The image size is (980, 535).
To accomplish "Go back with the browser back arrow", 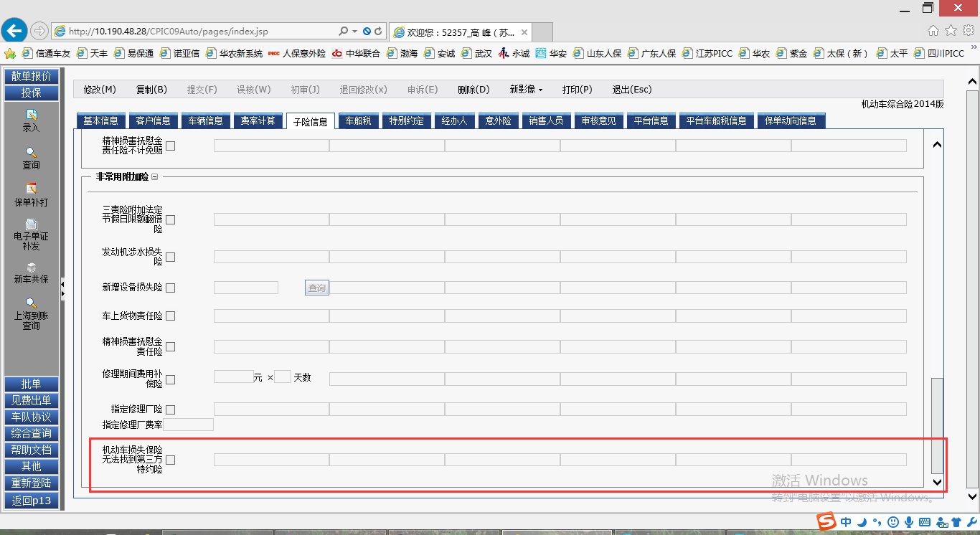I will (14, 31).
